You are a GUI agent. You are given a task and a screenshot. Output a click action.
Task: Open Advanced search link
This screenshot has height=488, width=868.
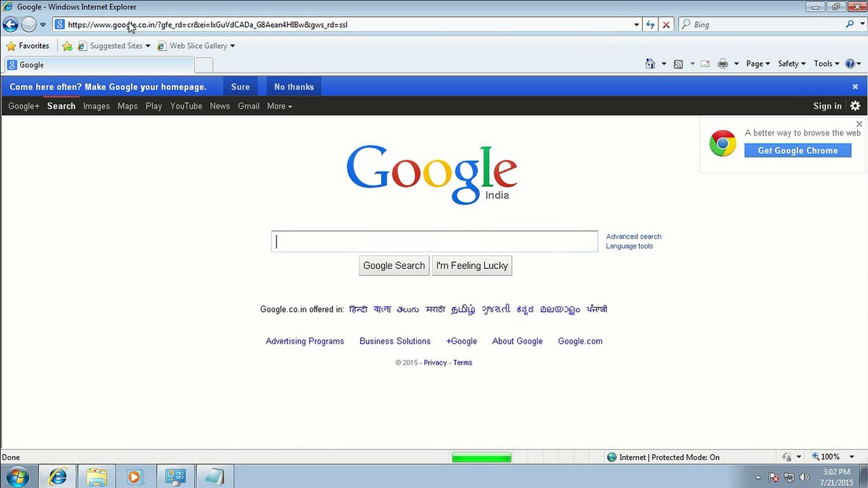coord(633,237)
